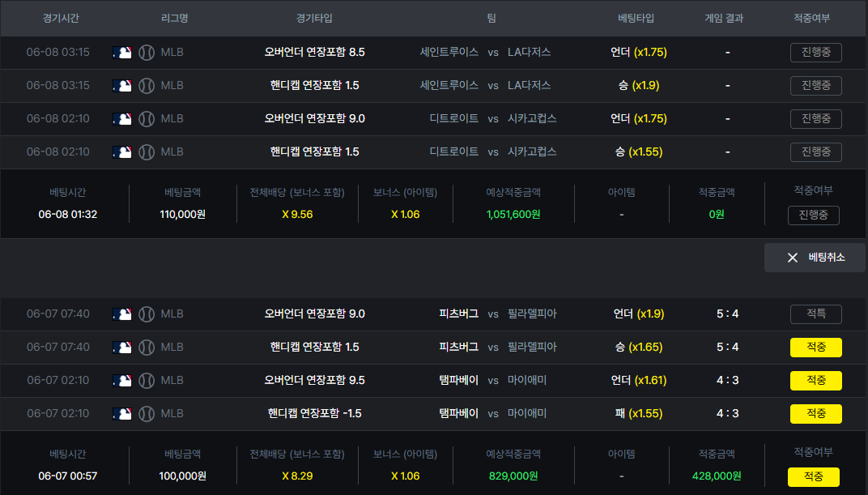Click 진행중 status in St. Louis over/under 8.5 row

click(816, 53)
